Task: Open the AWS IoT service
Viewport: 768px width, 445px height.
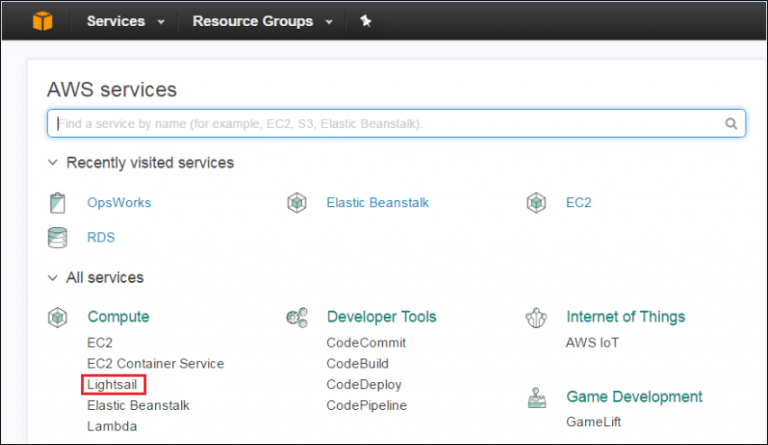Action: click(594, 342)
